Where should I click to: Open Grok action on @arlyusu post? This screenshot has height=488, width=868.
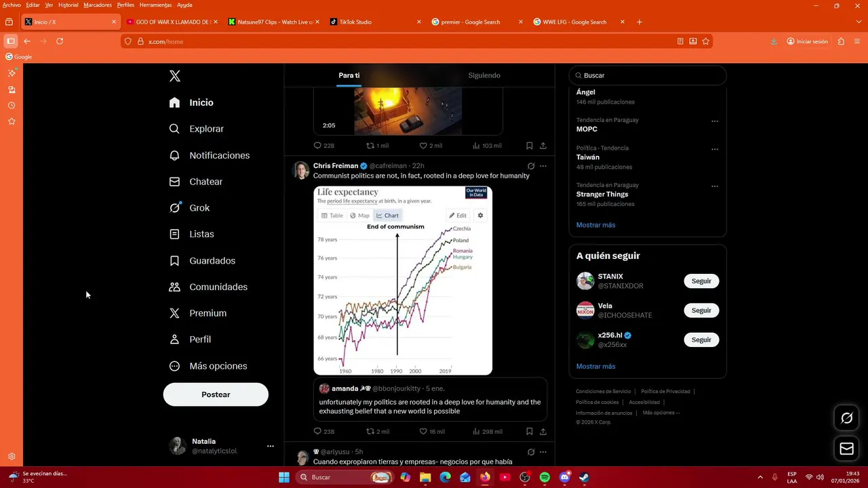(x=531, y=452)
